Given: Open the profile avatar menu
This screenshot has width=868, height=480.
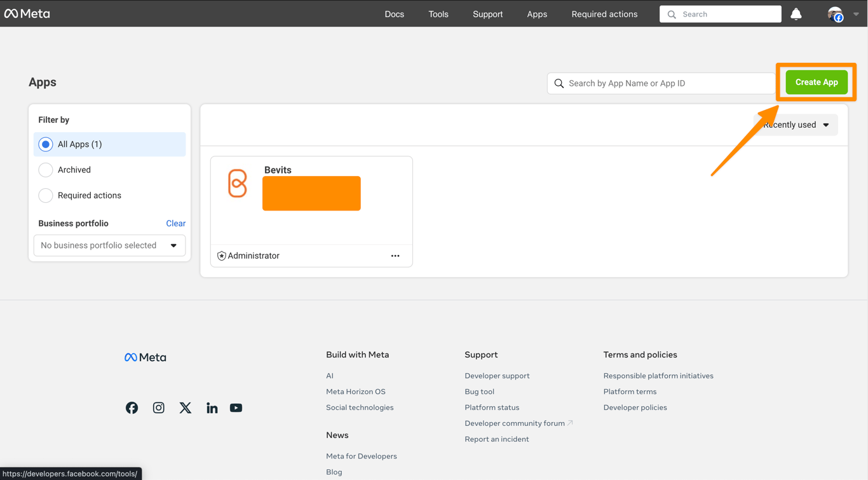Looking at the screenshot, I should pyautogui.click(x=835, y=14).
